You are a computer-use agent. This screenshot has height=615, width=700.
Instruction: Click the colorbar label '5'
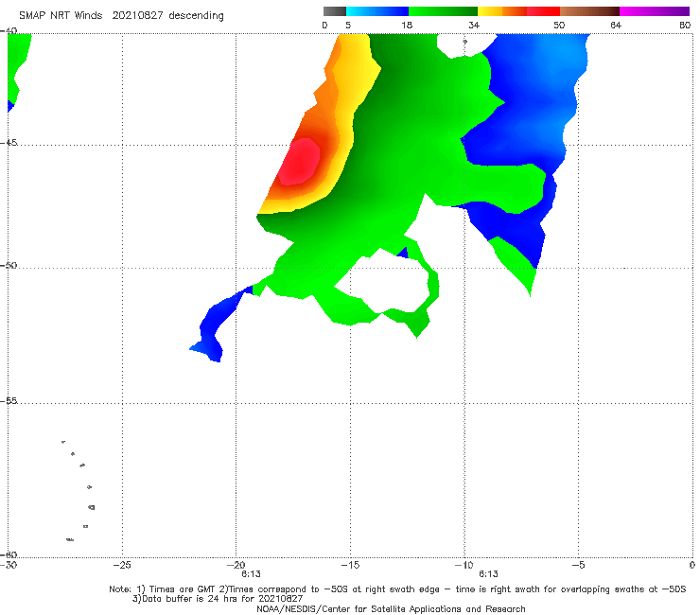348,25
